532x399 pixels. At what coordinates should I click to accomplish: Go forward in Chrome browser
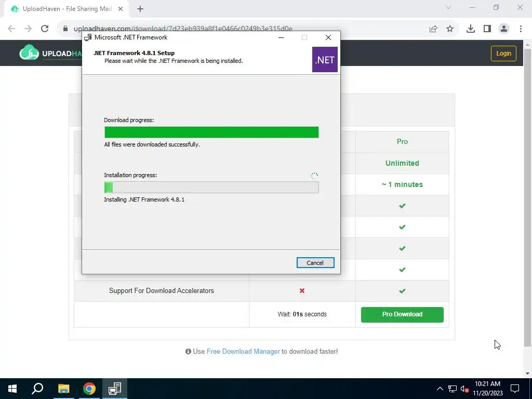(x=28, y=29)
